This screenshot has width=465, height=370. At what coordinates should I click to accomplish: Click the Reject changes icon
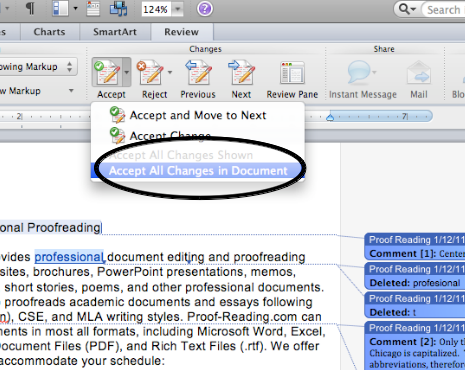(x=150, y=72)
